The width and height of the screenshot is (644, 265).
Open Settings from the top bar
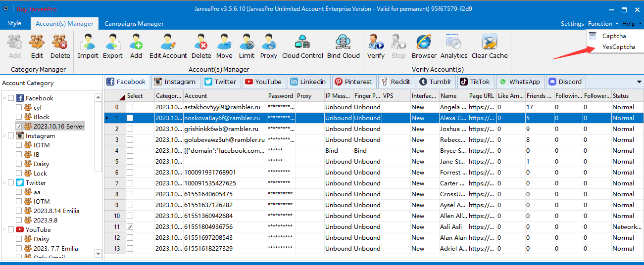[x=572, y=23]
